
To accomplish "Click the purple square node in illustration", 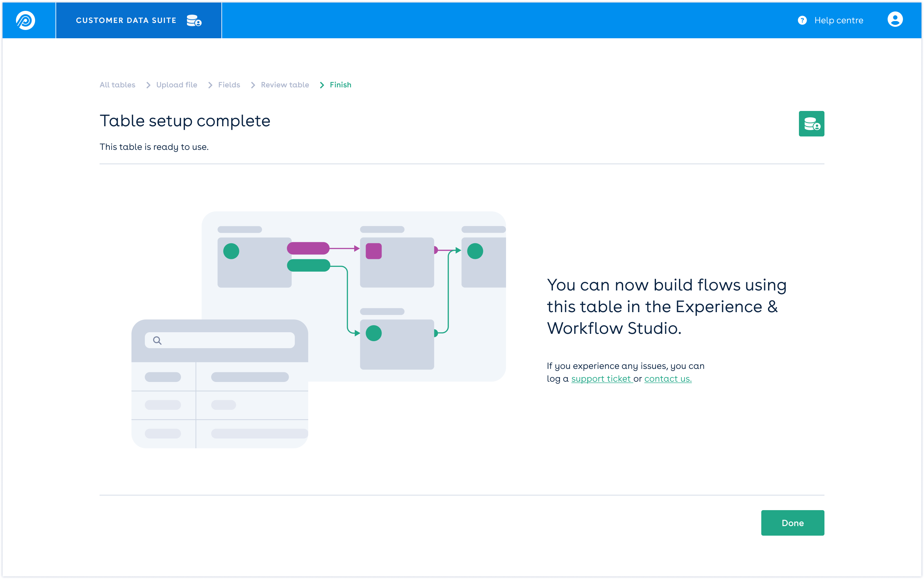I will (x=374, y=251).
